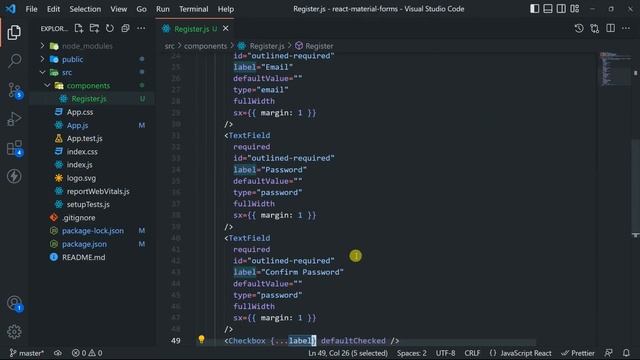Open the Help menu

coord(226,9)
